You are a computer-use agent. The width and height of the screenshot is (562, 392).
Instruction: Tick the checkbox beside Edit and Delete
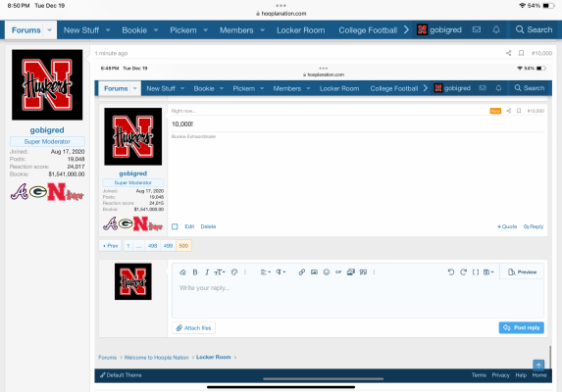[175, 226]
